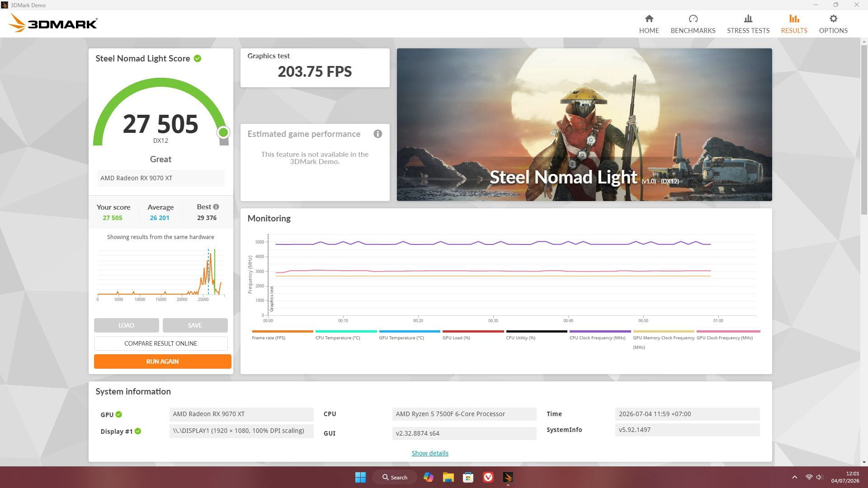
Task: Click the LOAD button
Action: tap(126, 325)
